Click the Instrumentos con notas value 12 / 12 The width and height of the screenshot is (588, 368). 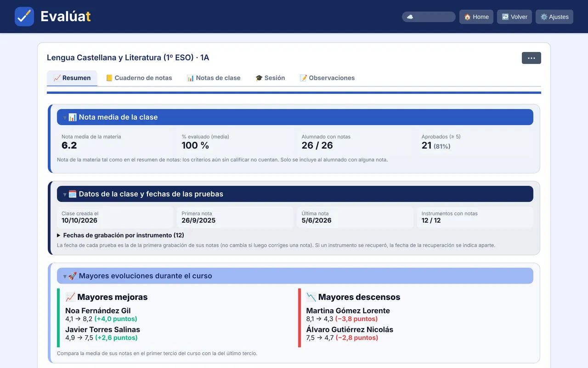(x=431, y=220)
